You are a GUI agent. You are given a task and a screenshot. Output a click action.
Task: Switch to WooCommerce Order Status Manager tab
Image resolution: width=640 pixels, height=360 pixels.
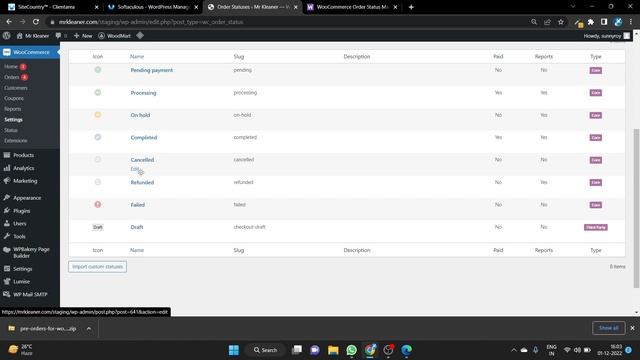pyautogui.click(x=352, y=7)
